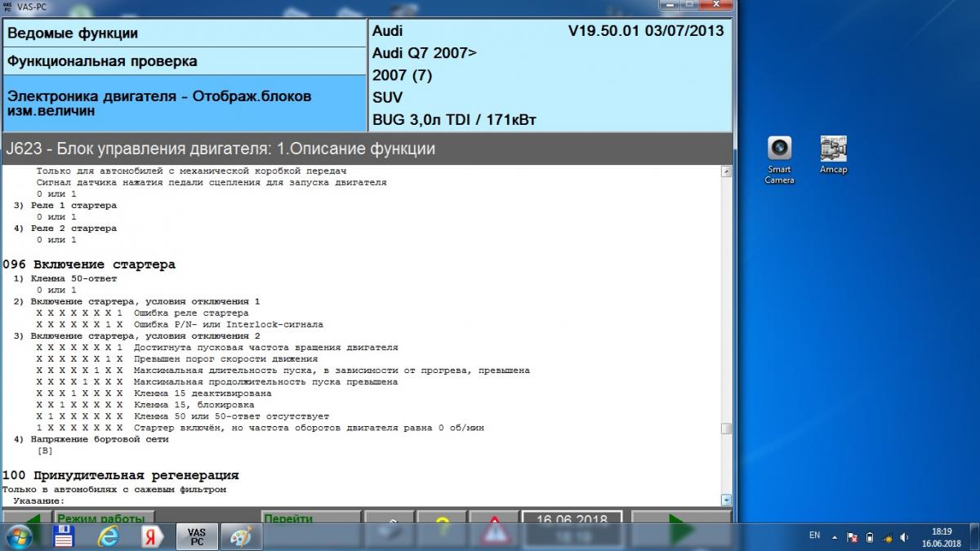This screenshot has height=551, width=980.
Task: Open the taskbar clock showing 18:19
Action: point(941,536)
